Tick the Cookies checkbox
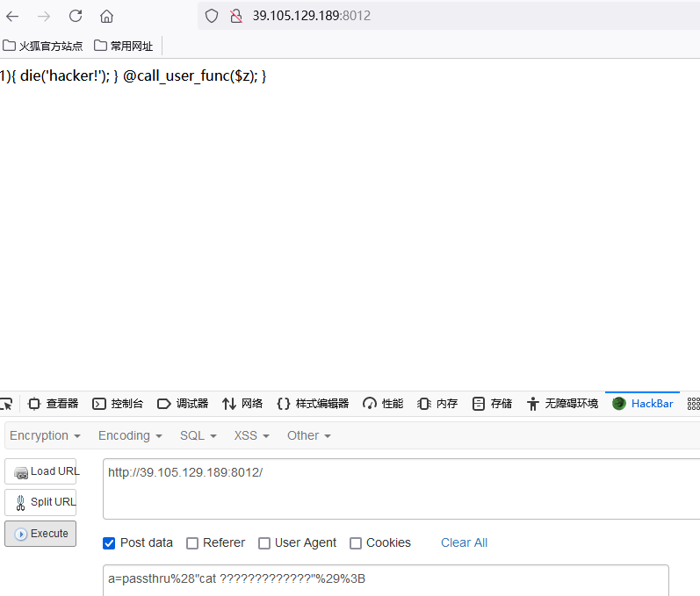 [356, 543]
